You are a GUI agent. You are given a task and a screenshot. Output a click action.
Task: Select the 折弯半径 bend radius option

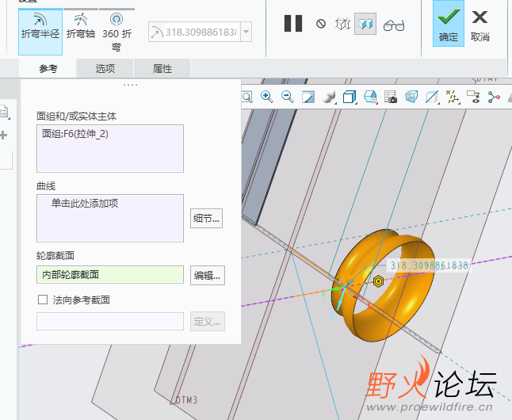[x=40, y=26]
